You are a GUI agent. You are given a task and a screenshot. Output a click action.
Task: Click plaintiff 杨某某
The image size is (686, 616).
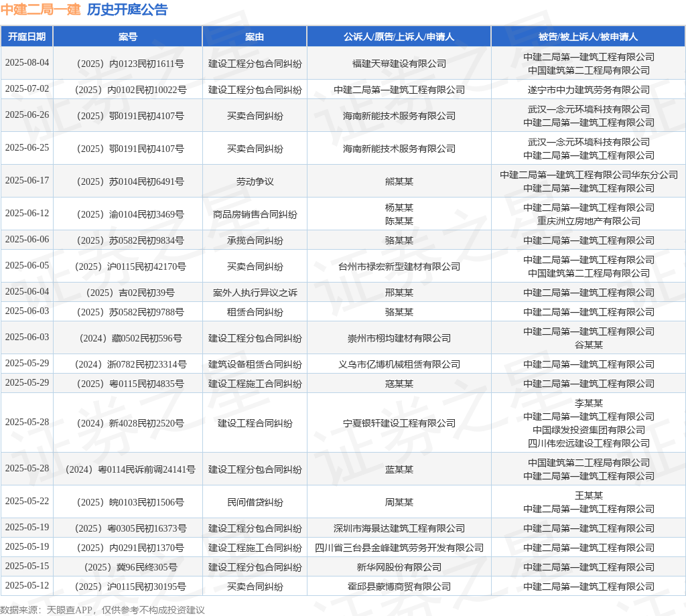(399, 208)
